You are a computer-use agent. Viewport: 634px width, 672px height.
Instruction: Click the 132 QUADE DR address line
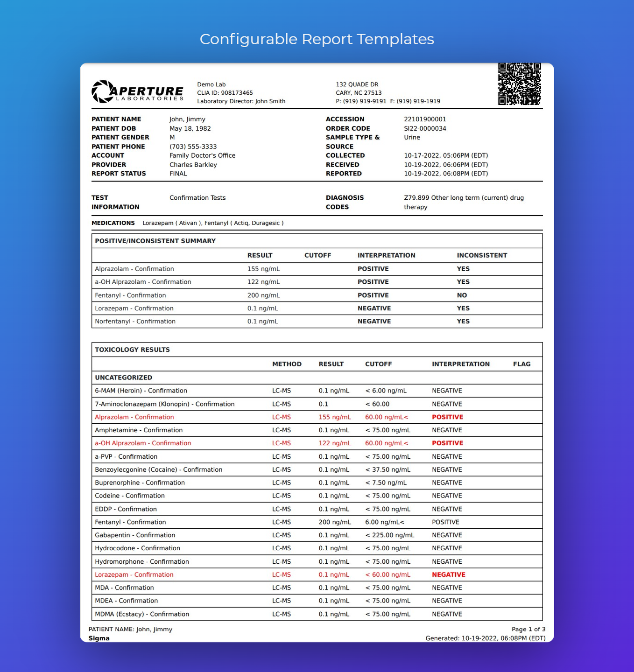click(357, 84)
